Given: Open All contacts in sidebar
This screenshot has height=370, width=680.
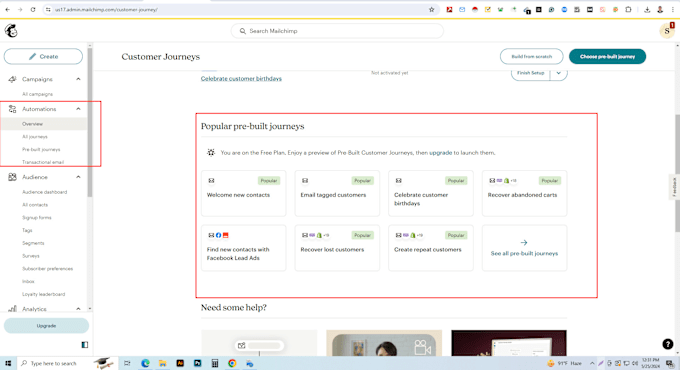Looking at the screenshot, I should [x=35, y=205].
